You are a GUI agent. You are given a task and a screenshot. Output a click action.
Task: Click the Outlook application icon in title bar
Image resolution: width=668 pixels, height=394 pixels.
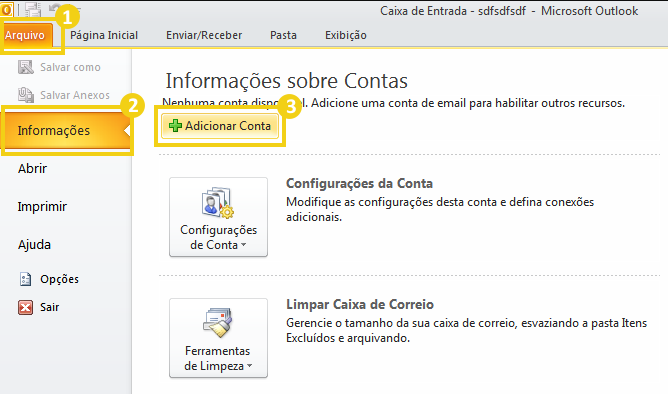[x=6, y=9]
